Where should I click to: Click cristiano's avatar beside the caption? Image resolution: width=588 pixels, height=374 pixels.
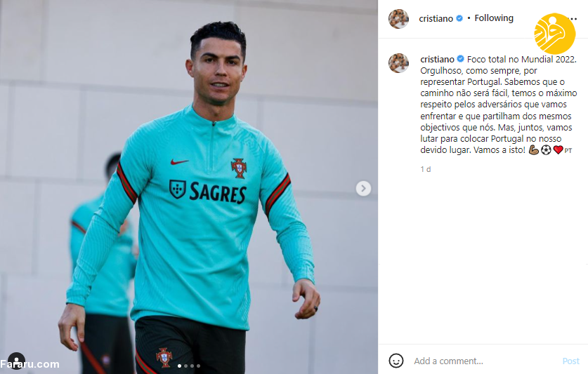coord(398,63)
